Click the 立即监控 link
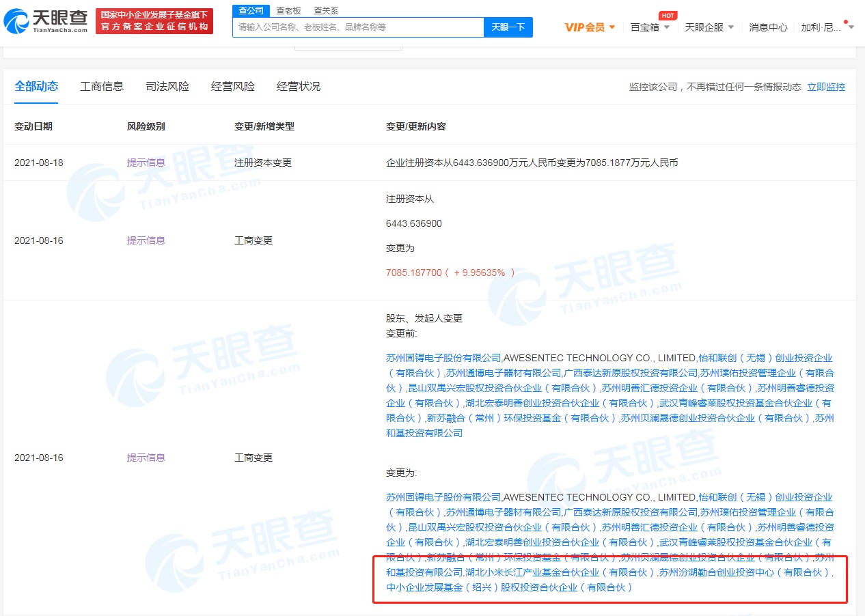 (826, 87)
